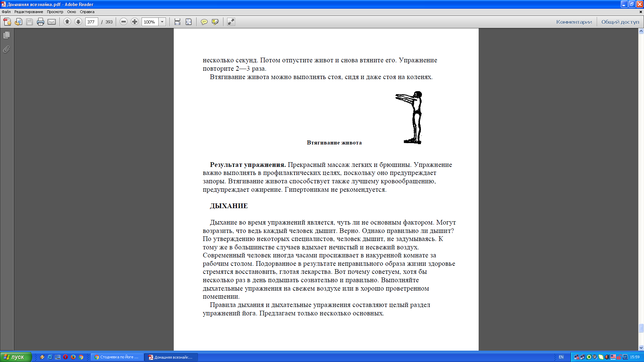
Task: Toggle fit-to-width scrolling mode
Action: (x=177, y=22)
